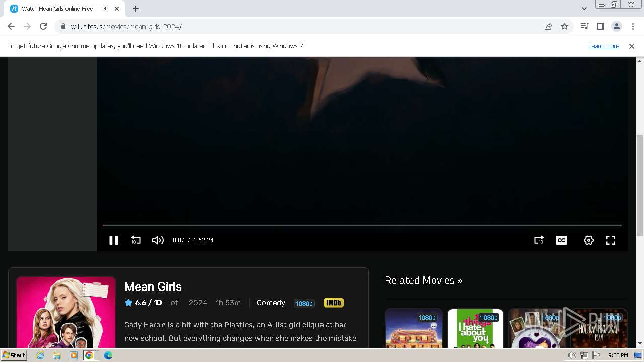Go back to previous page

tap(11, 26)
